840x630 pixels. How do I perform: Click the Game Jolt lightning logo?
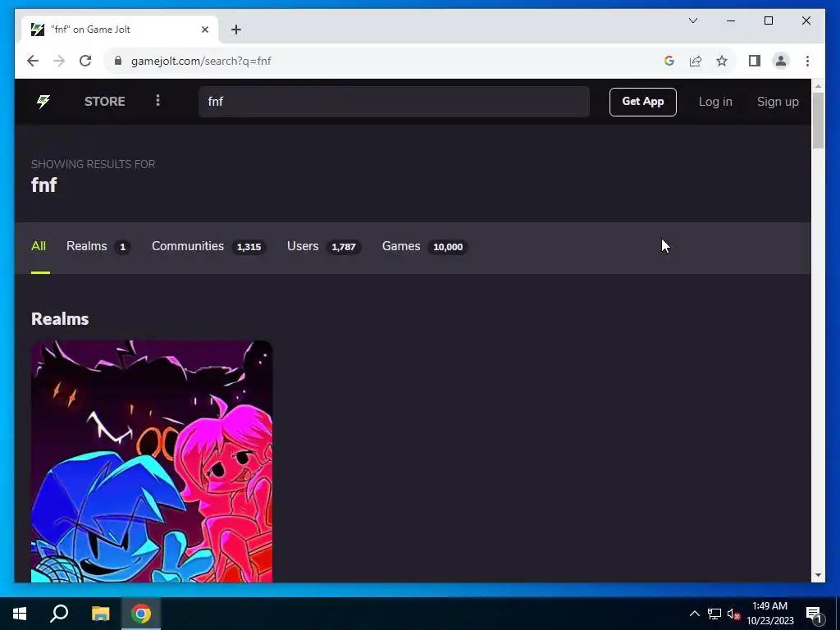(x=43, y=101)
